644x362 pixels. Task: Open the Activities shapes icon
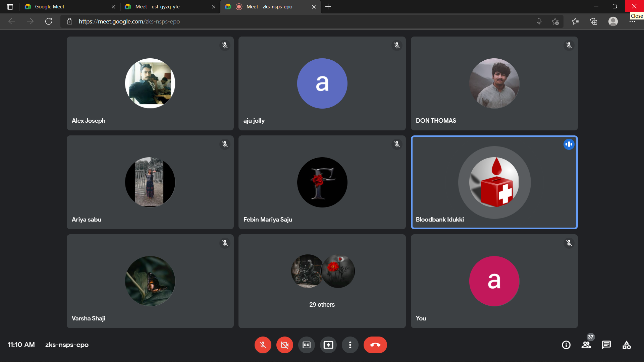[626, 345]
